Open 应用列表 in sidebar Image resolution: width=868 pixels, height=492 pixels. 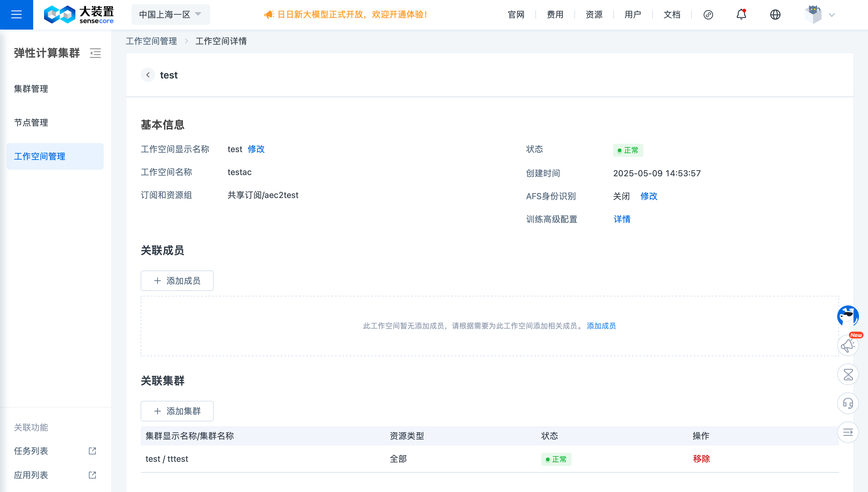click(x=31, y=475)
